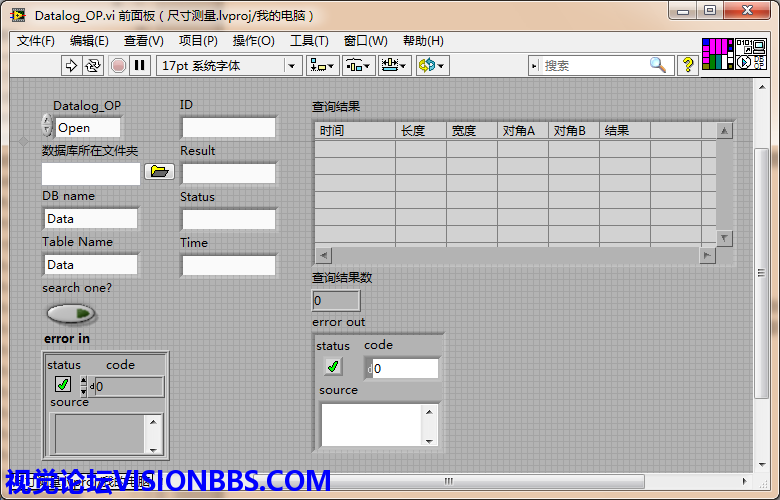
Task: Click the 查询结果 table horizontal scrollbar
Action: (515, 255)
